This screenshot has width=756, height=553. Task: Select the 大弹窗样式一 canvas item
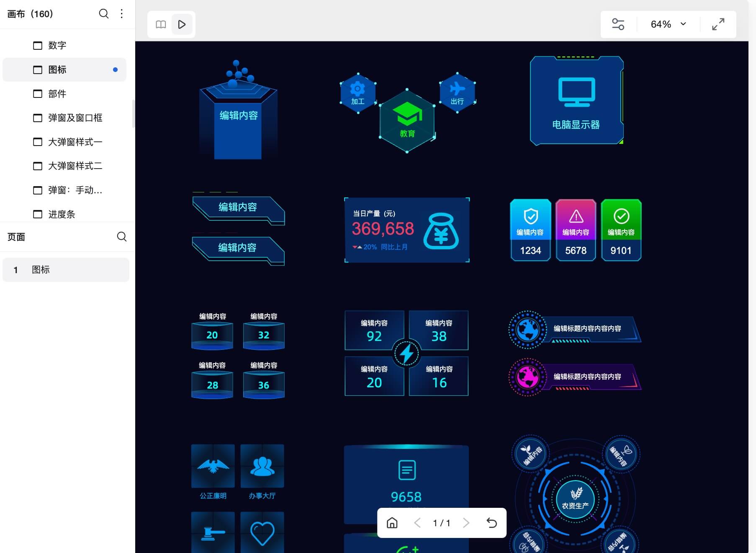tap(75, 142)
